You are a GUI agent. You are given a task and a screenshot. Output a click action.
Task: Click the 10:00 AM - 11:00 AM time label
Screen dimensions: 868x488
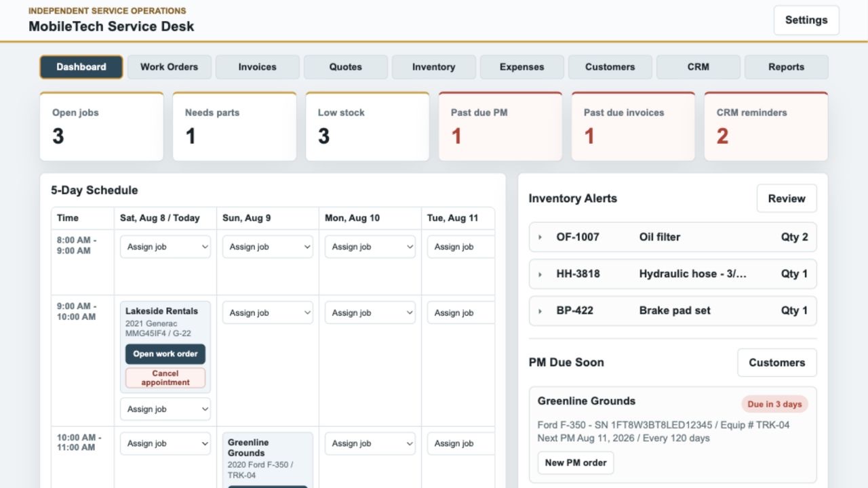pos(79,442)
